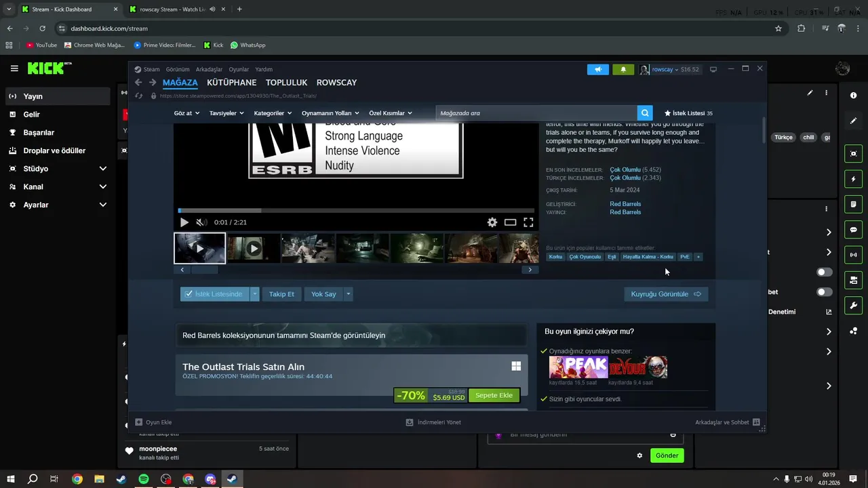Open Spotify from the taskbar
868x488 pixels.
point(144,479)
